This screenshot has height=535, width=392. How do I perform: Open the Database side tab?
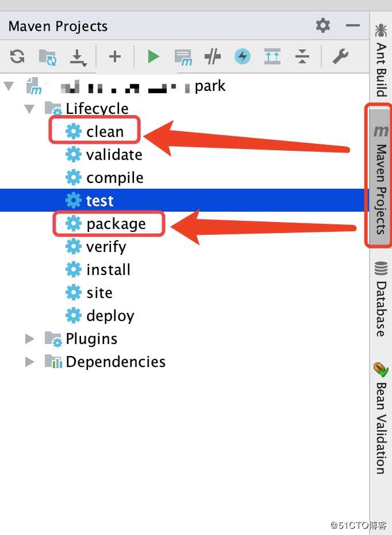click(x=381, y=299)
